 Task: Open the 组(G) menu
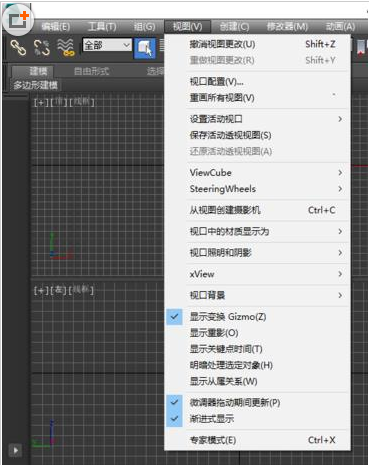click(144, 26)
